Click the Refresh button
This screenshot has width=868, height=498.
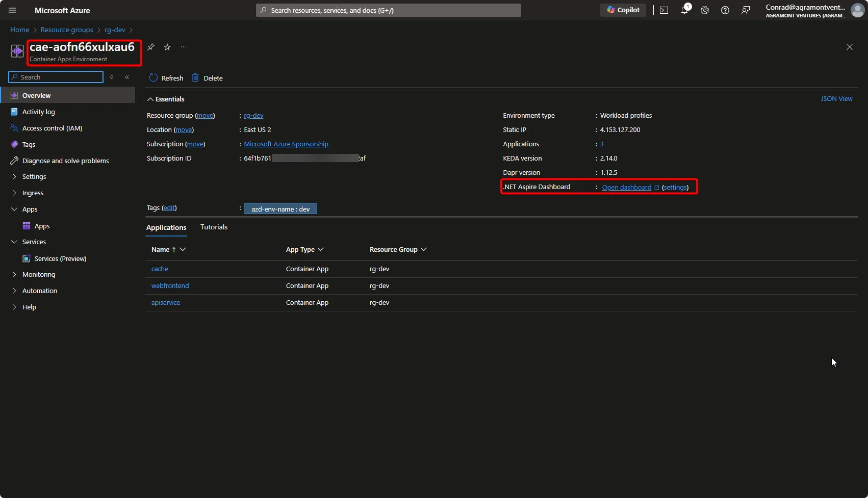[166, 78]
